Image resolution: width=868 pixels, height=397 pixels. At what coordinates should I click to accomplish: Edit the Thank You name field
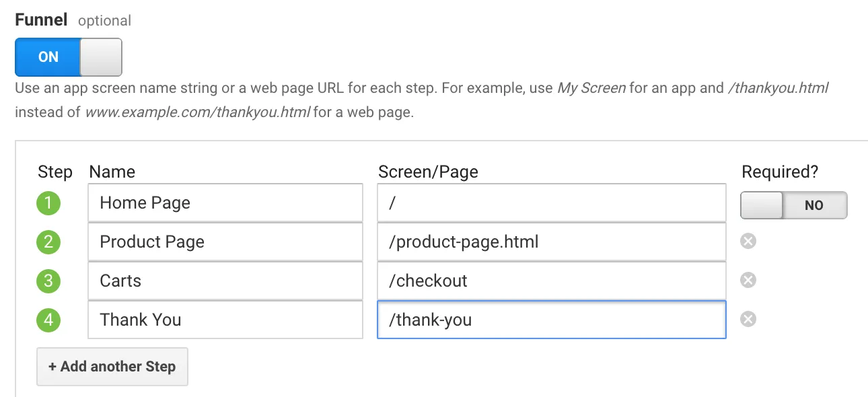point(225,320)
